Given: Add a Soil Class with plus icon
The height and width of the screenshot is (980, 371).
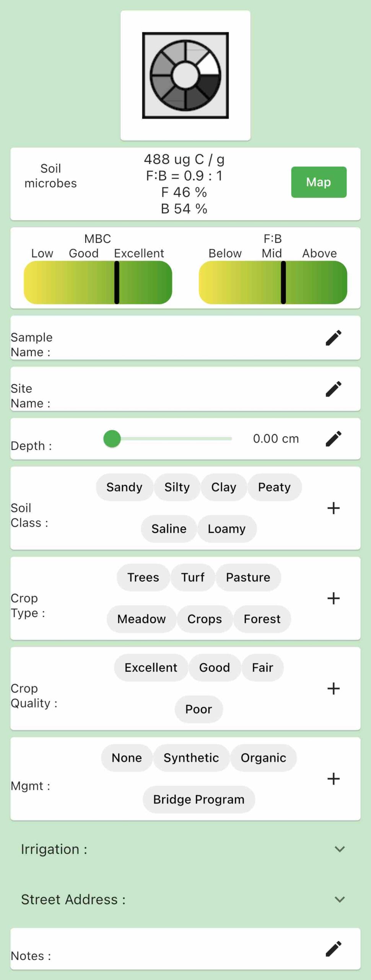Looking at the screenshot, I should coord(334,508).
